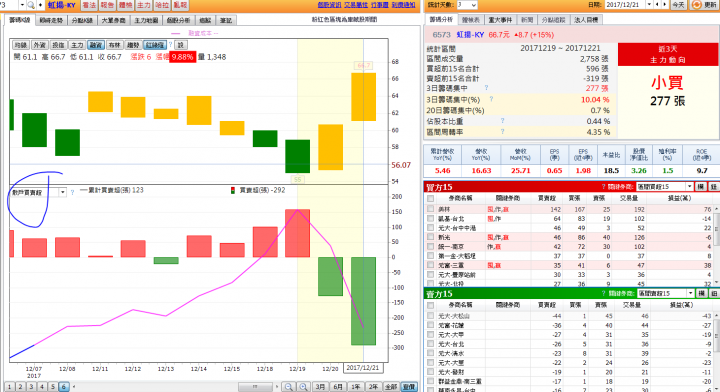Click the chart horizontal scrollbar thumb

pyautogui.click(x=255, y=387)
